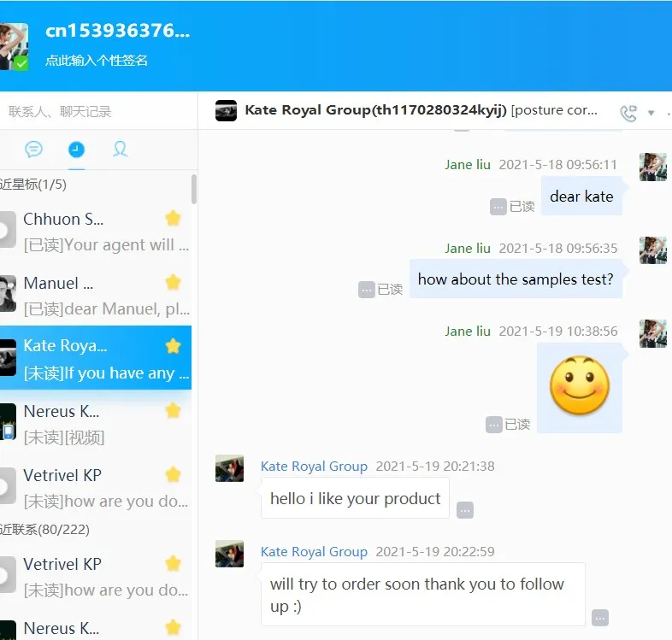
Task: Toggle the star on Manuel contact
Action: [174, 282]
